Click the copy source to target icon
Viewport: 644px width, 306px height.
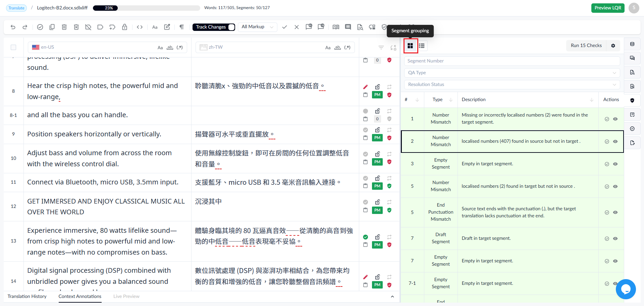[x=52, y=27]
